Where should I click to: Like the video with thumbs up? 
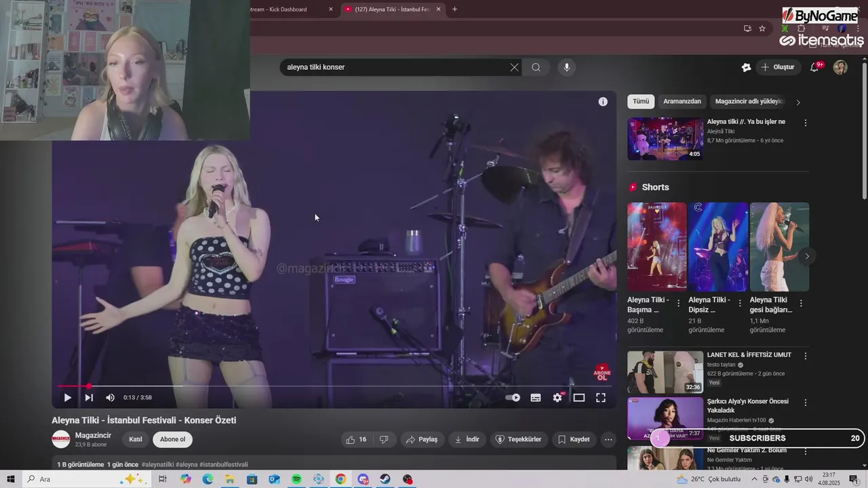point(356,439)
